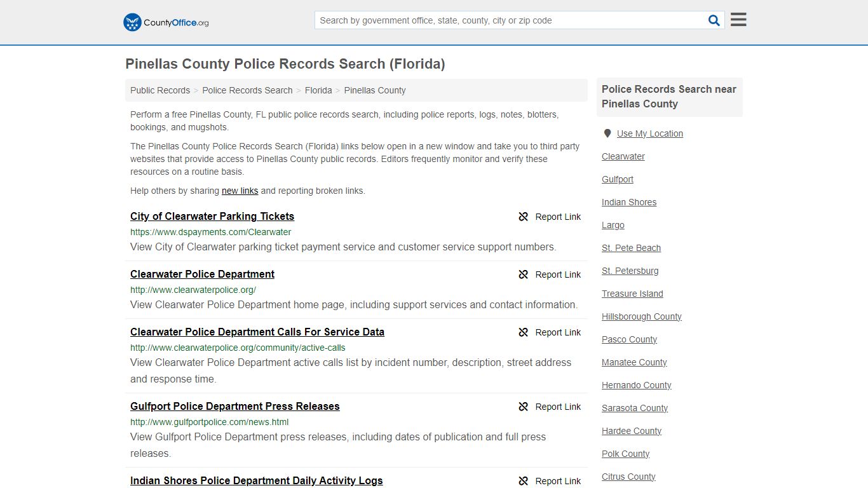This screenshot has height=488, width=868.
Task: Open Gulfport Police Department Press Releases
Action: click(x=235, y=406)
